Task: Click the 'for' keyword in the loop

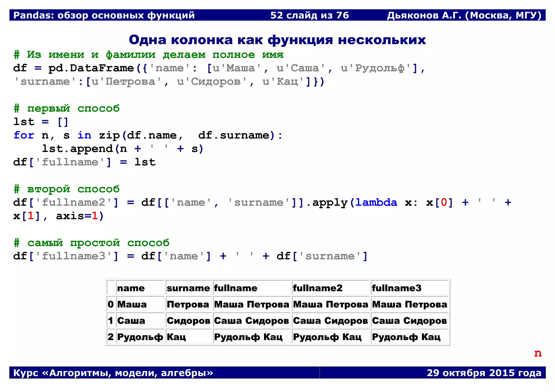Action: (24, 135)
